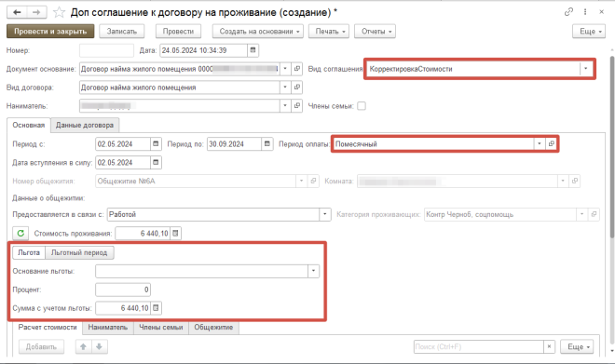The height and width of the screenshot is (364, 615).
Task: Open calculator for Стоимость проживания field
Action: pyautogui.click(x=175, y=233)
